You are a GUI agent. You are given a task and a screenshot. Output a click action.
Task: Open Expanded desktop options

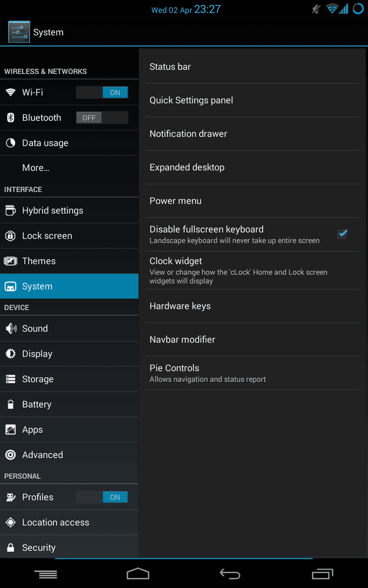[252, 167]
